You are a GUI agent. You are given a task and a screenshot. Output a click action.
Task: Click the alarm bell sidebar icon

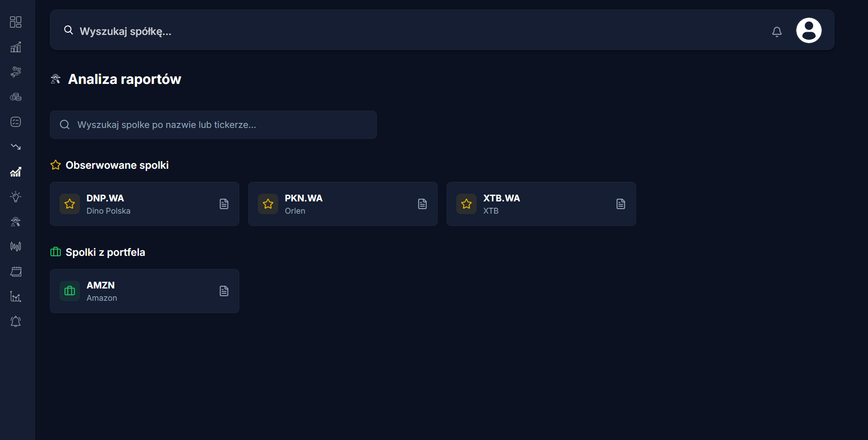point(16,322)
